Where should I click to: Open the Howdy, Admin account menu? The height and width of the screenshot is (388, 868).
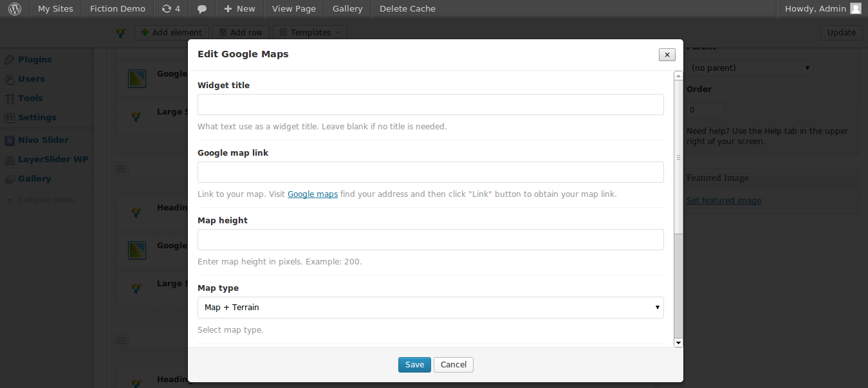(822, 9)
